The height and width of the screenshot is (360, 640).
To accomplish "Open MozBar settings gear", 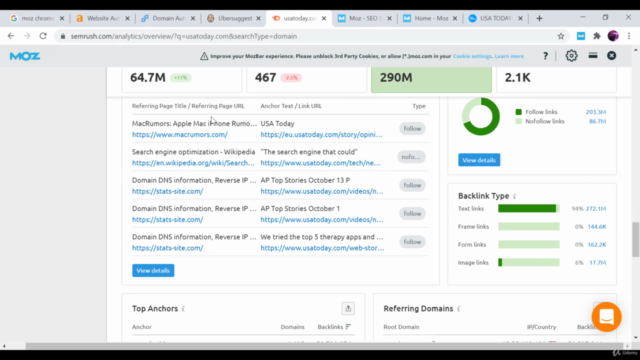I will point(571,56).
